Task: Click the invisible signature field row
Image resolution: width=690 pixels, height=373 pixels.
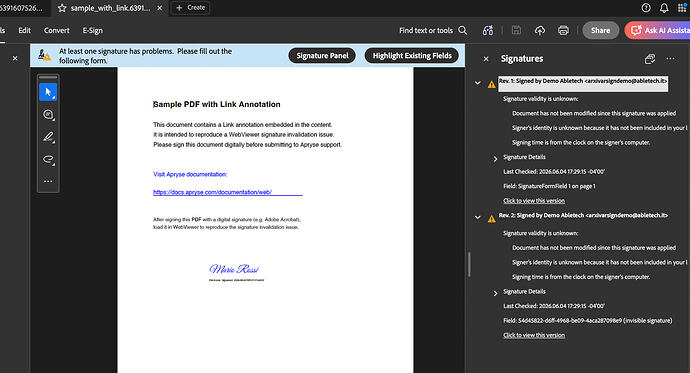Action: pos(587,321)
